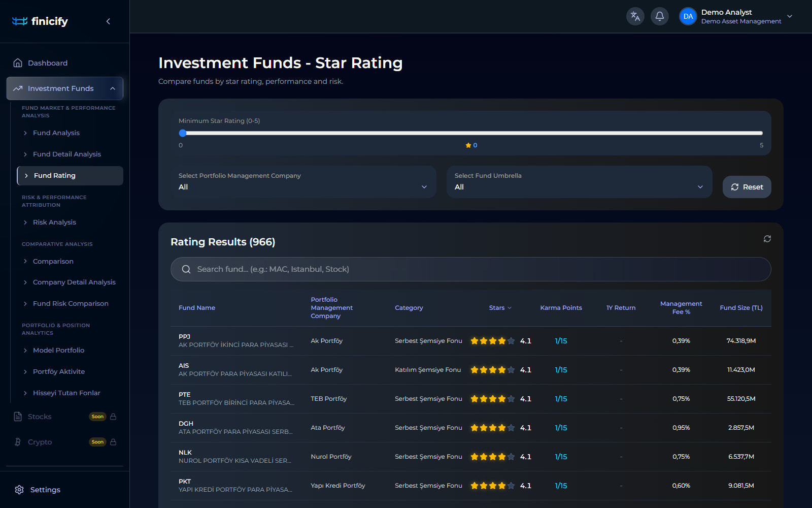This screenshot has height=508, width=812.
Task: Refresh rating results with the refresh icon
Action: coord(767,239)
